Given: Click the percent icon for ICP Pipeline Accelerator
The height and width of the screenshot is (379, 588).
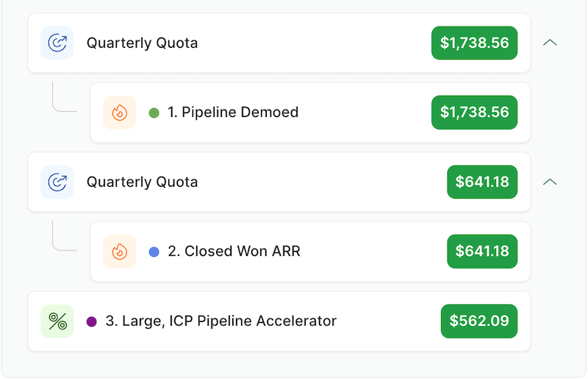Looking at the screenshot, I should pos(57,321).
